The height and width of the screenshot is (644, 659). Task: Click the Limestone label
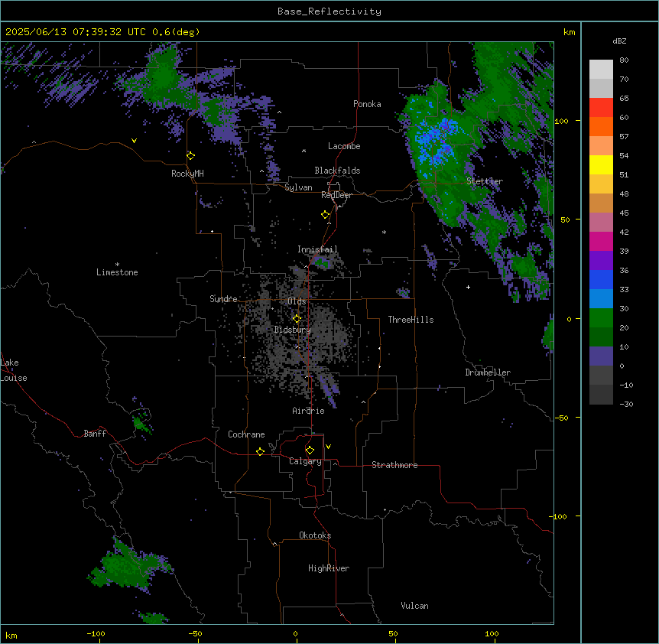(117, 272)
